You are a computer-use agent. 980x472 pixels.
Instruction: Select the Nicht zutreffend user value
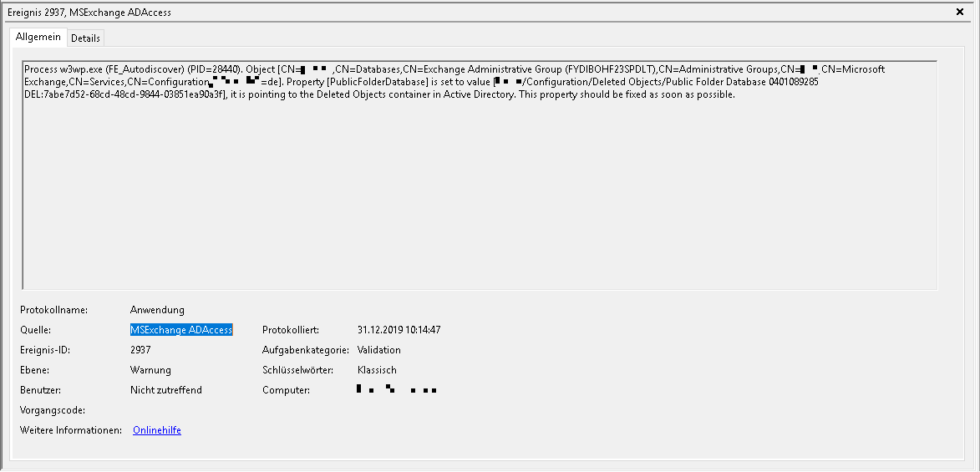click(165, 390)
